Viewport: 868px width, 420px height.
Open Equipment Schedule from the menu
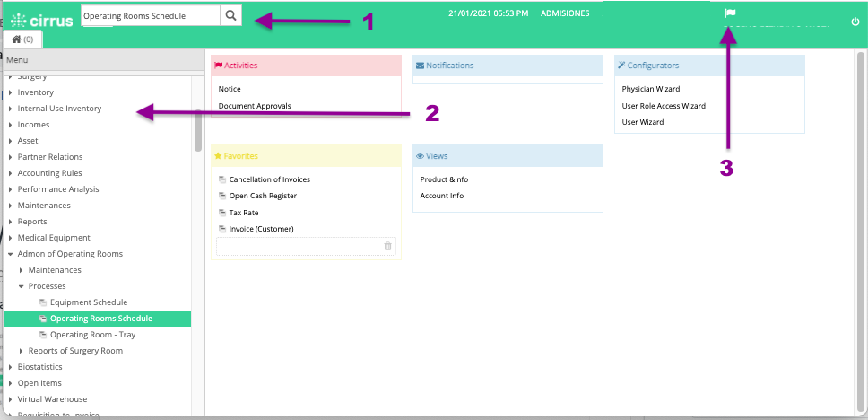tap(89, 302)
